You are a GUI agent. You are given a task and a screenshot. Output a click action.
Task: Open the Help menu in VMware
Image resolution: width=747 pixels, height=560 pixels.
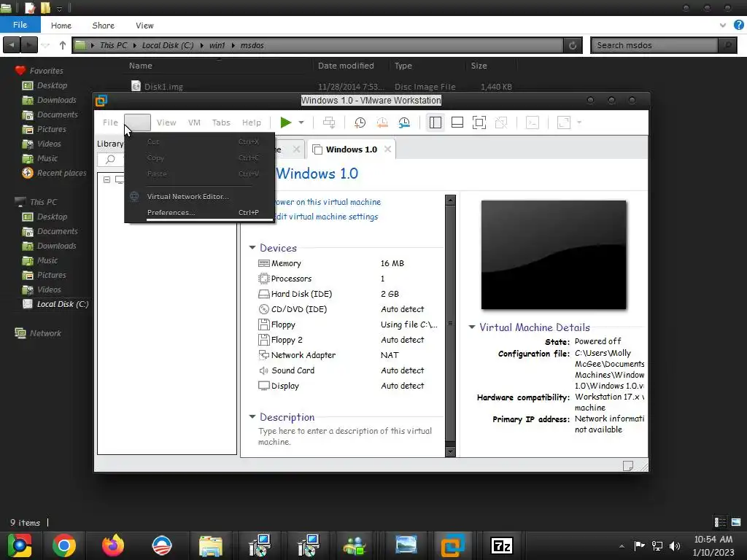point(251,122)
